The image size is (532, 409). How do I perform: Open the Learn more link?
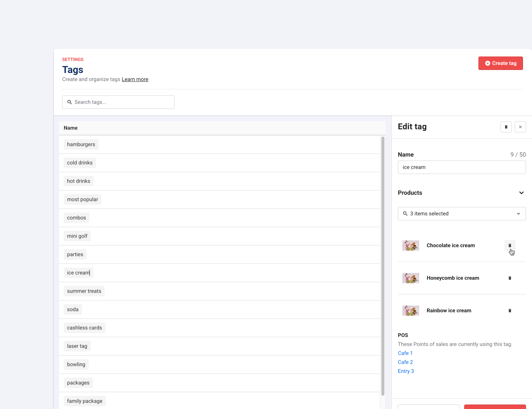click(135, 79)
